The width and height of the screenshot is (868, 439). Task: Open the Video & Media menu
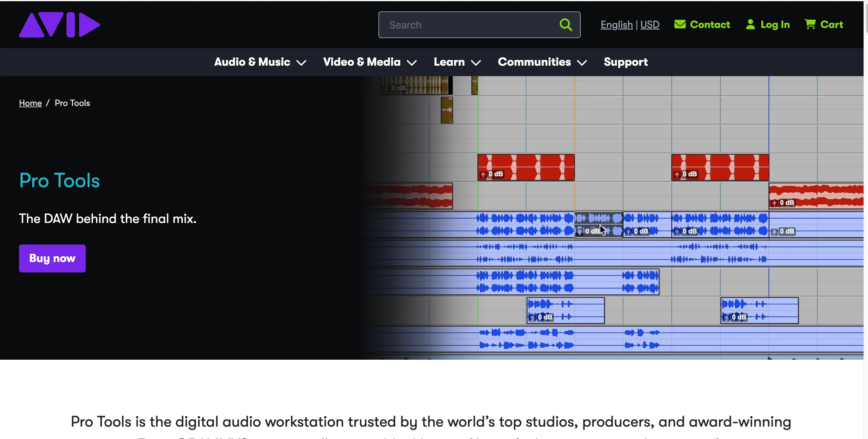click(x=370, y=62)
